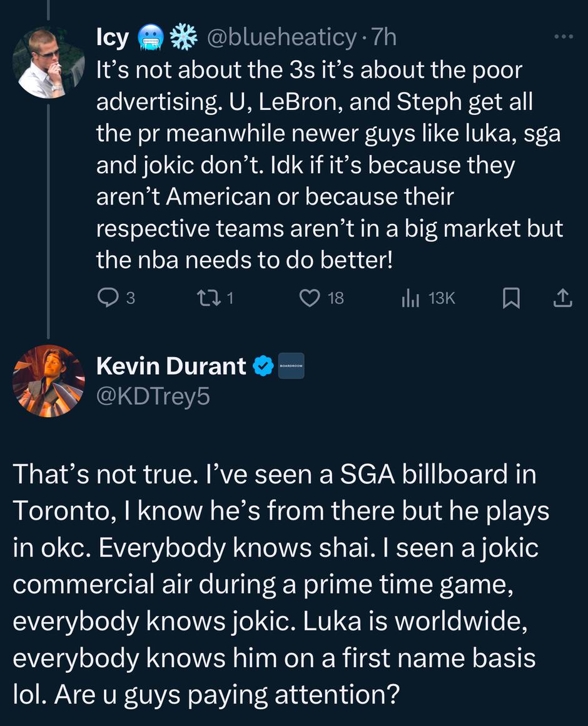This screenshot has width=588, height=726.
Task: Click Kevin Durant's blue verified badge
Action: pyautogui.click(x=263, y=366)
